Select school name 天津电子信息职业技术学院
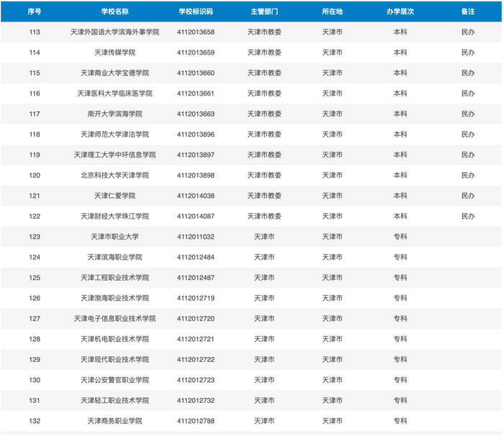504x436 pixels. (x=114, y=319)
